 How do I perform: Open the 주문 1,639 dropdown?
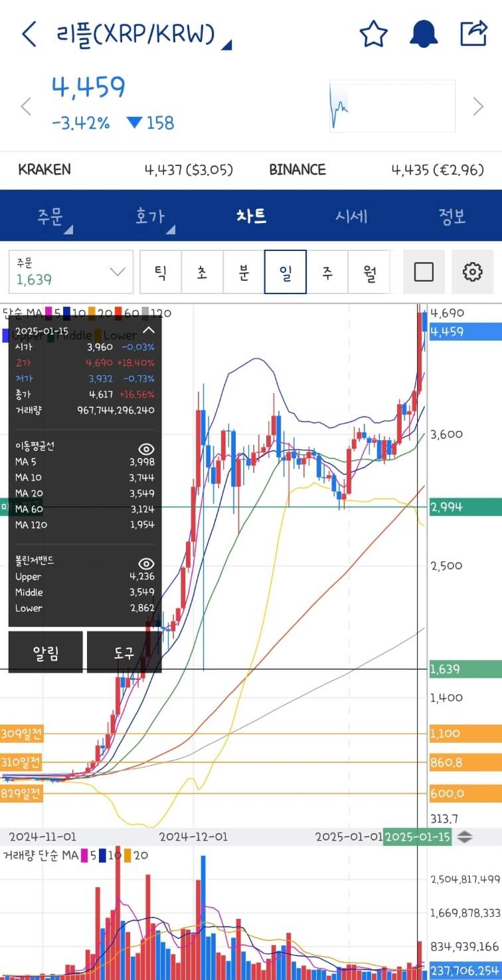coord(71,272)
